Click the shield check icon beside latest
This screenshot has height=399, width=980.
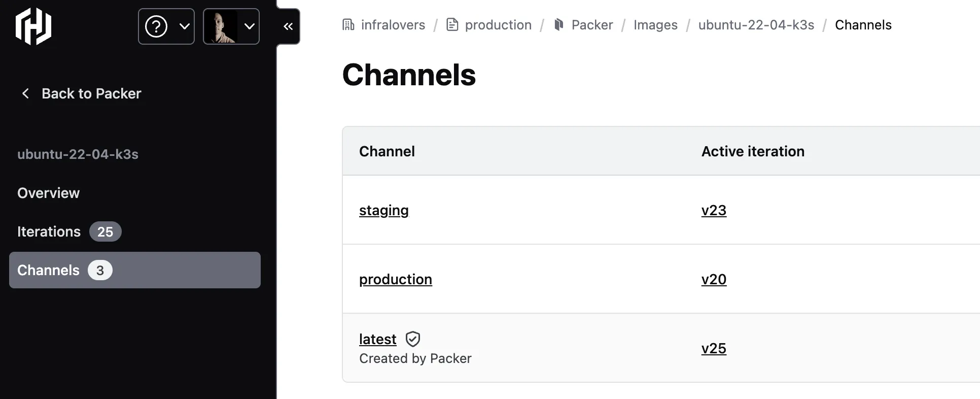[413, 339]
